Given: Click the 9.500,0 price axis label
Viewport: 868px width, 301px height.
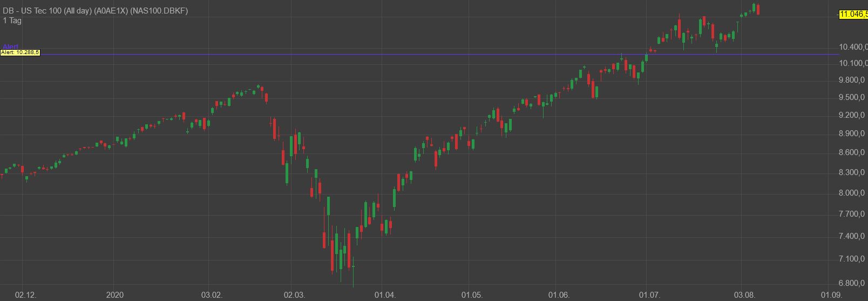Looking at the screenshot, I should [x=853, y=97].
